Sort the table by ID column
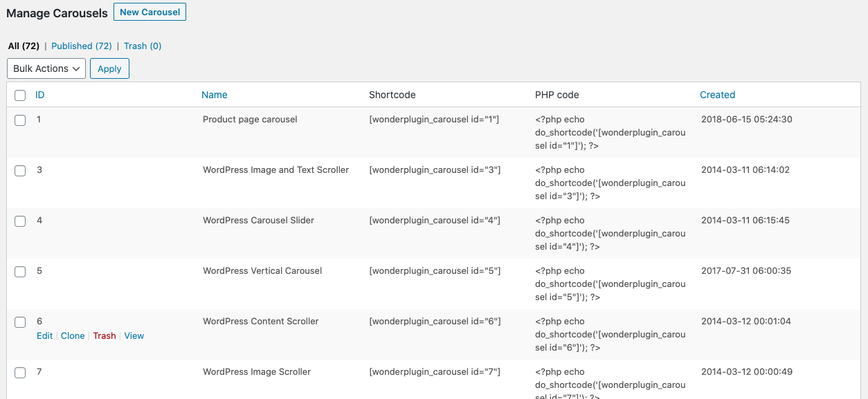The image size is (868, 399). [40, 95]
